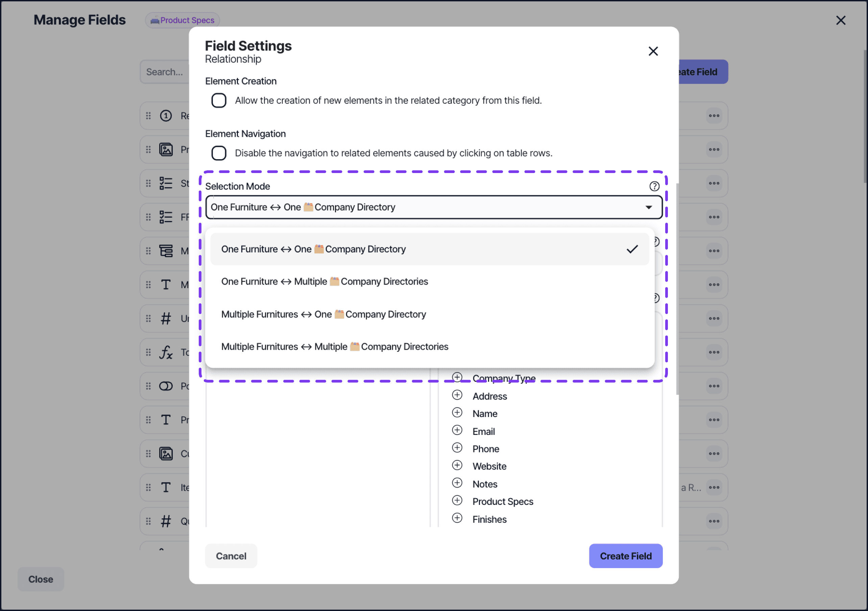This screenshot has width=868, height=611.
Task: Enable creation of new elements checkbox
Action: coord(219,101)
